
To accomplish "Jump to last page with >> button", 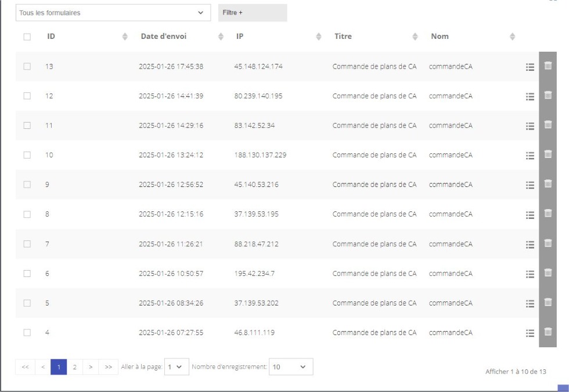I will [108, 367].
